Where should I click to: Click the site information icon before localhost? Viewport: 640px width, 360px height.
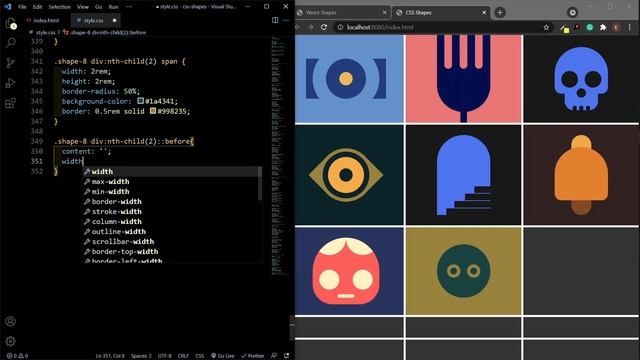pyautogui.click(x=340, y=27)
